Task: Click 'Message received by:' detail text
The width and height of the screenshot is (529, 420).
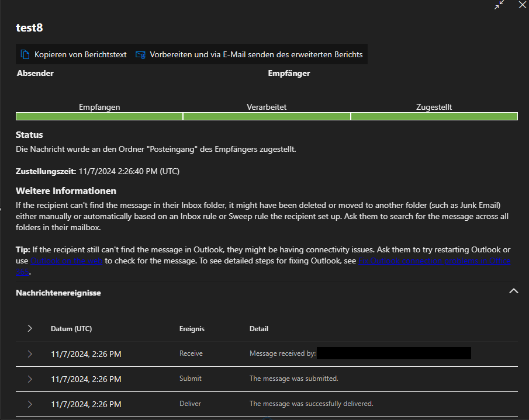Action: click(x=283, y=353)
